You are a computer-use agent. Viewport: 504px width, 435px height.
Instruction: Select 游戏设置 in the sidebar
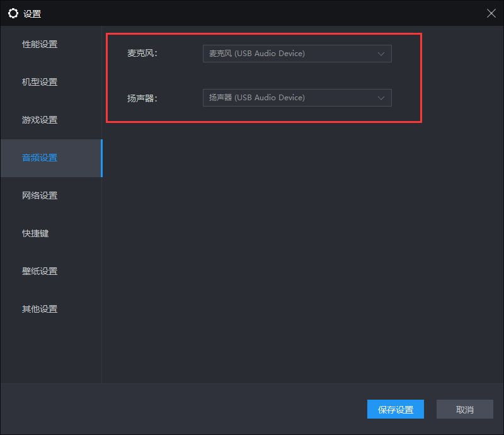tap(40, 120)
